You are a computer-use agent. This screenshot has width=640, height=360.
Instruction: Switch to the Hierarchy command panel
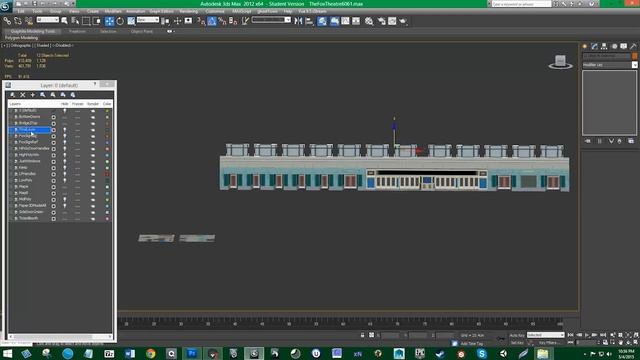pyautogui.click(x=604, y=46)
